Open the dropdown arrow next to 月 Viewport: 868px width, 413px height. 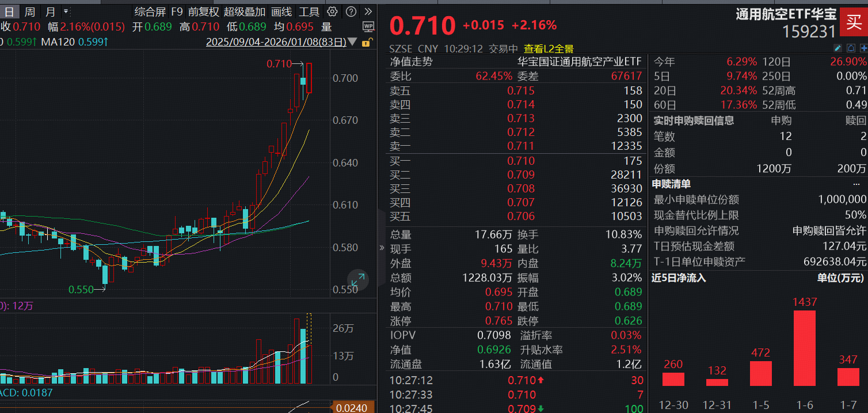point(65,12)
